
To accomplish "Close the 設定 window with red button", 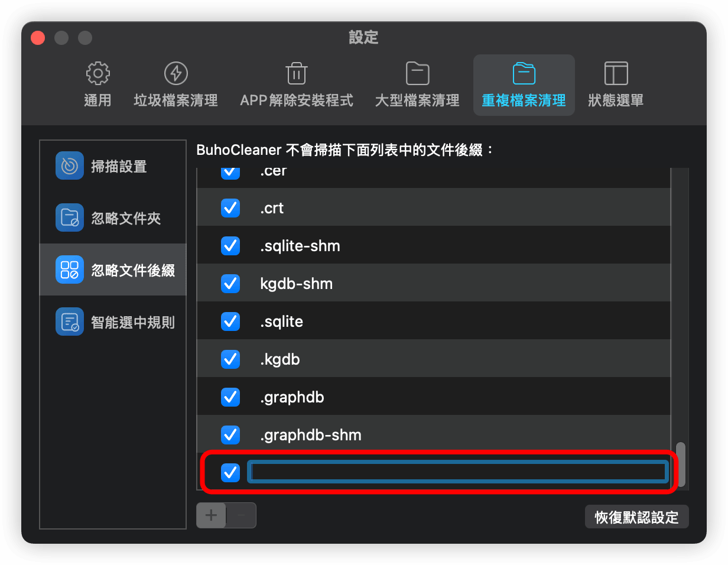I will coord(38,38).
